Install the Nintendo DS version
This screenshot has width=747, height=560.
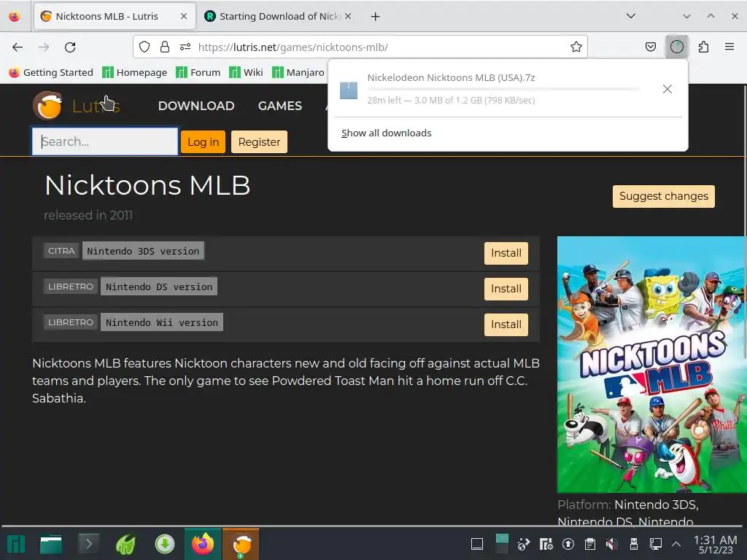tap(506, 289)
